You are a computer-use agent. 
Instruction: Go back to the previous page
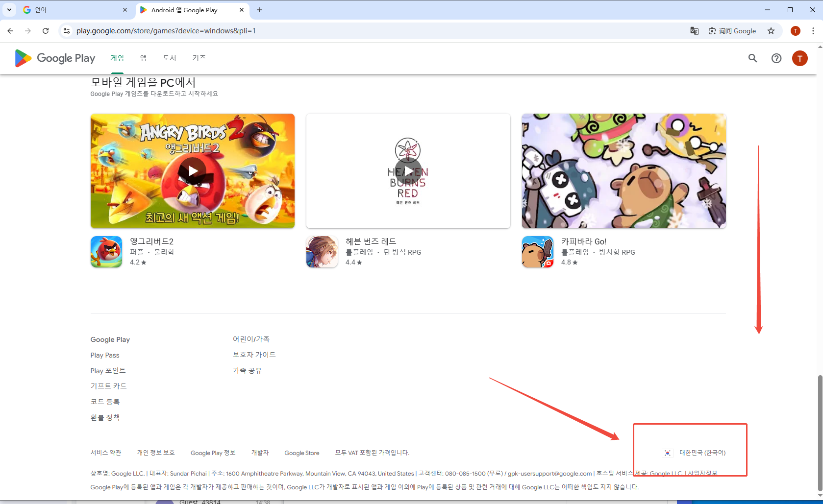tap(10, 31)
